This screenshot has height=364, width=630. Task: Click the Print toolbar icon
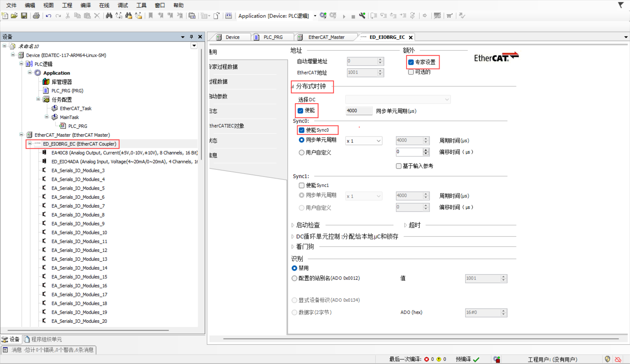point(36,16)
